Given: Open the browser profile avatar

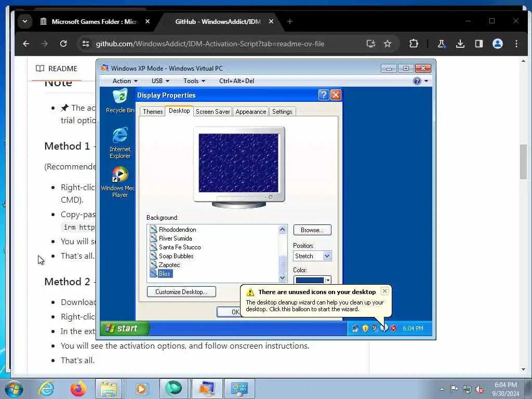Looking at the screenshot, I should 497,44.
